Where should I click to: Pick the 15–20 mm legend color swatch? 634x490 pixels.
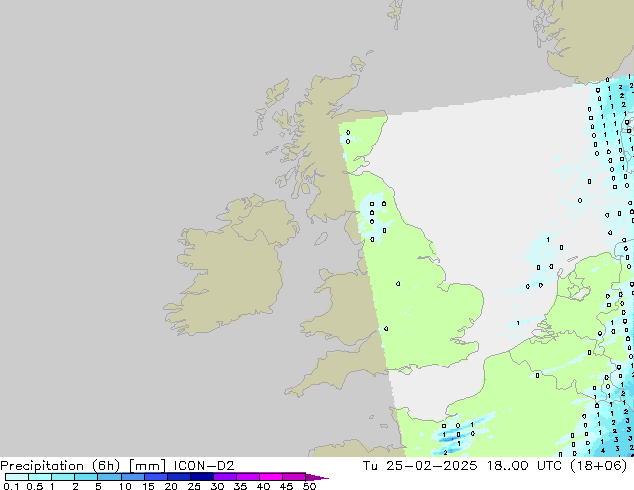[x=156, y=477]
